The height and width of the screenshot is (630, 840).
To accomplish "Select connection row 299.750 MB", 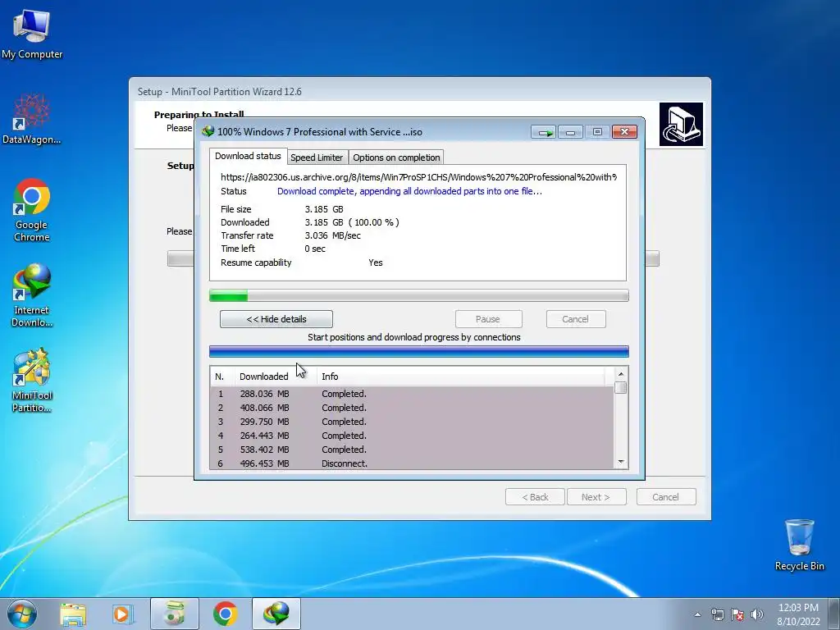I will click(x=412, y=422).
